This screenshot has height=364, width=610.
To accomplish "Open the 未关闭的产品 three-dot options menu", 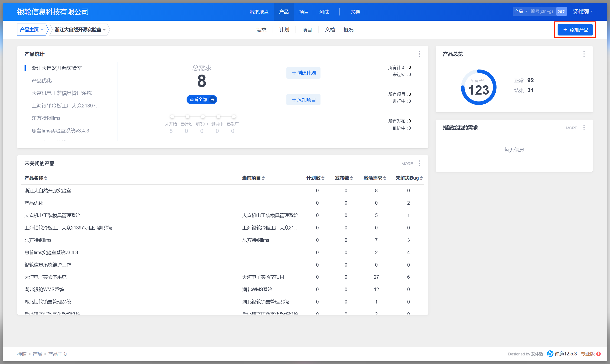I will [x=419, y=163].
